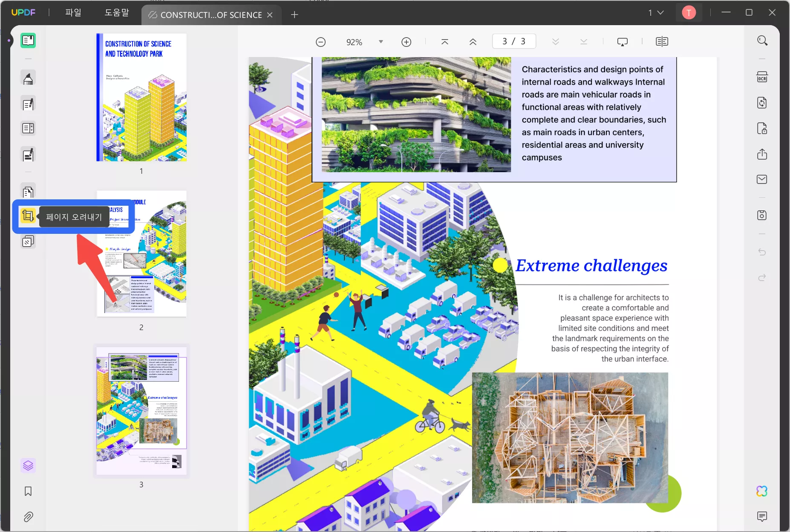790x532 pixels.
Task: Redo the last action
Action: [x=762, y=277]
